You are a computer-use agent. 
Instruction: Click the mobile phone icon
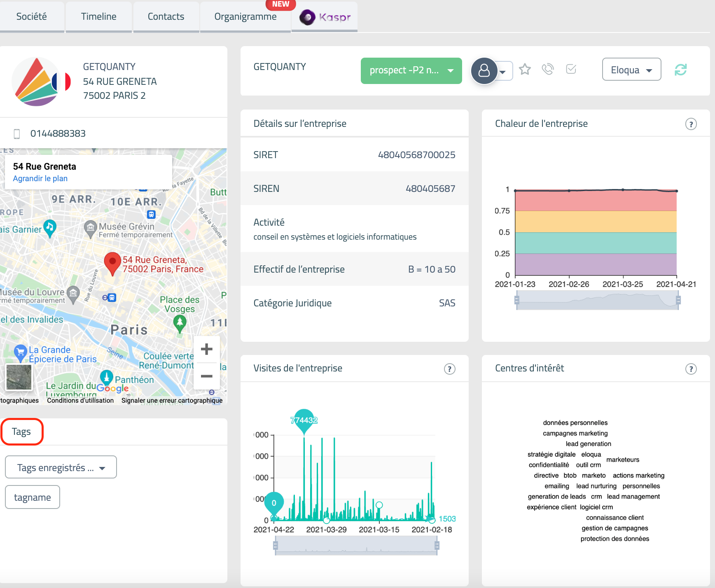[x=17, y=133]
